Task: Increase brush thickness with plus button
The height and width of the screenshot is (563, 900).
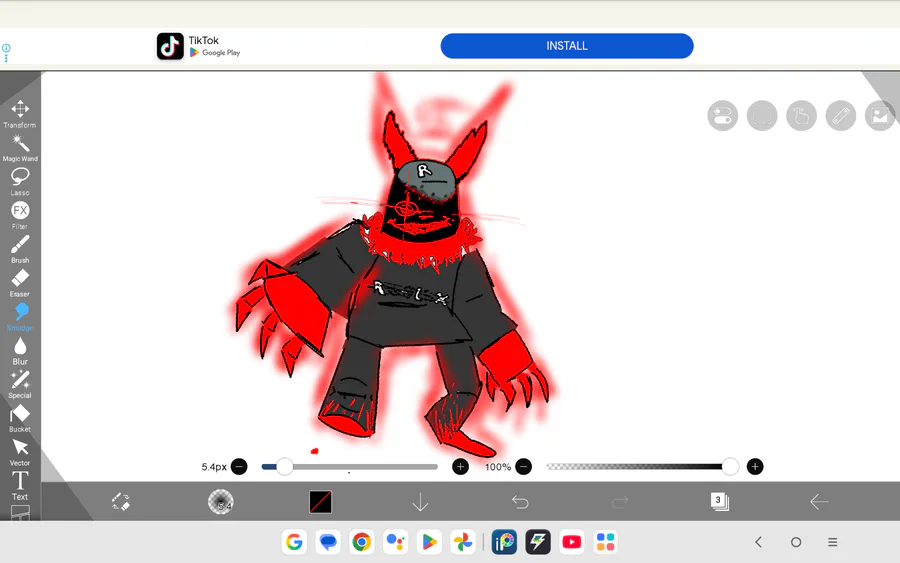Action: 460,467
